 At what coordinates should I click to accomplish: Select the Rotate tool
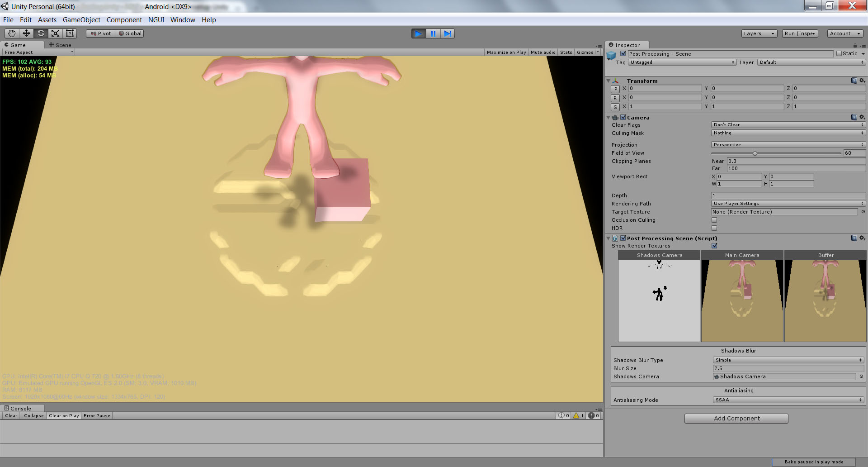pos(41,33)
